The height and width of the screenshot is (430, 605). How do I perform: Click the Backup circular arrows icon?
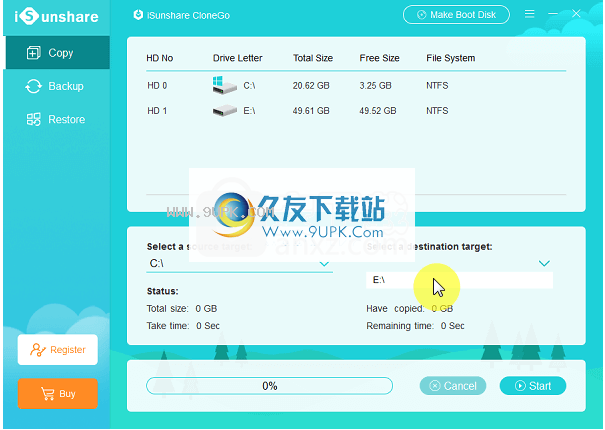tap(34, 86)
